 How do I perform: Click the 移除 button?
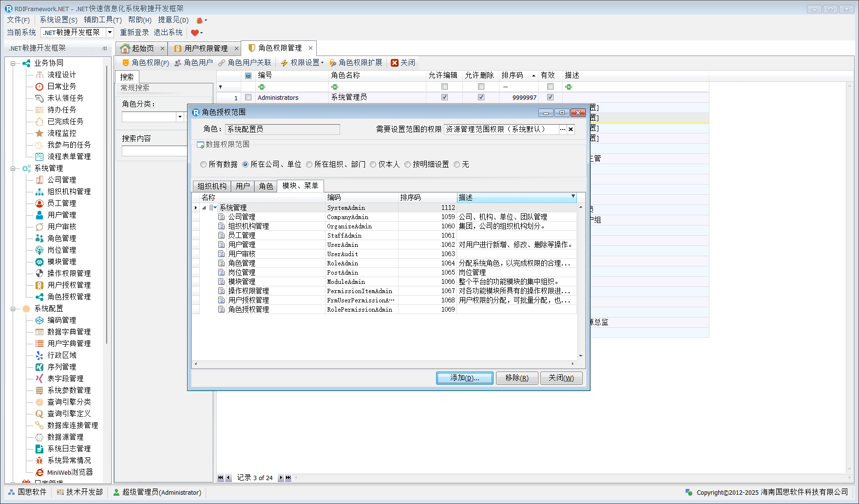[516, 378]
